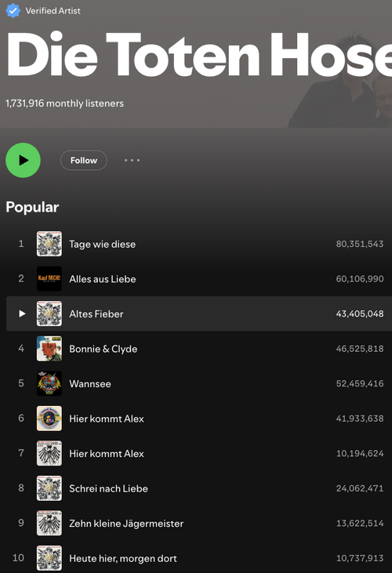Click the Bonnie & Clyde song title
The image size is (392, 573).
tap(103, 349)
